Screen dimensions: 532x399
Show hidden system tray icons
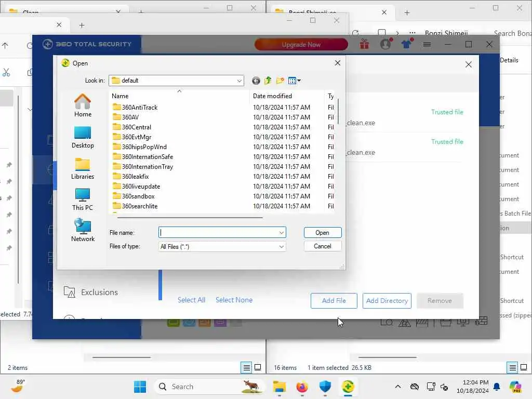[x=398, y=387]
